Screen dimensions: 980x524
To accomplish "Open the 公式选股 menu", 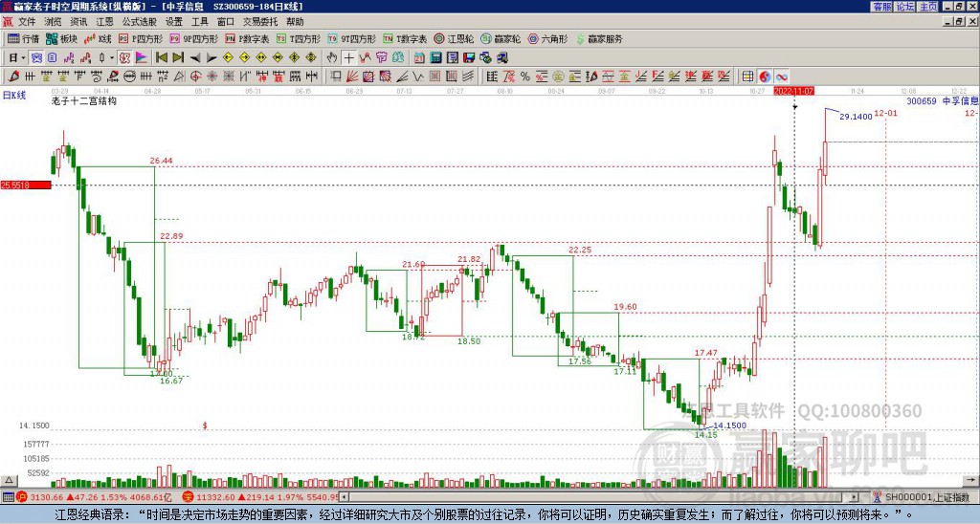I will (140, 22).
